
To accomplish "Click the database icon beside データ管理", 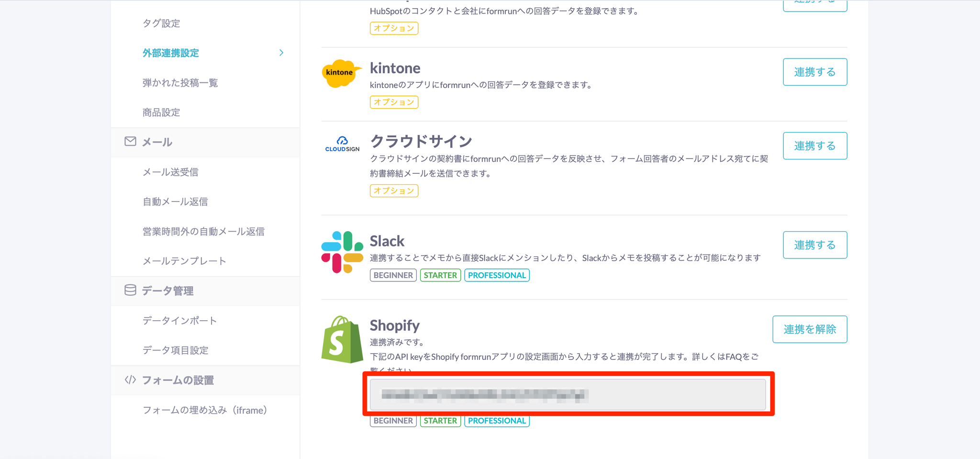I will [130, 290].
